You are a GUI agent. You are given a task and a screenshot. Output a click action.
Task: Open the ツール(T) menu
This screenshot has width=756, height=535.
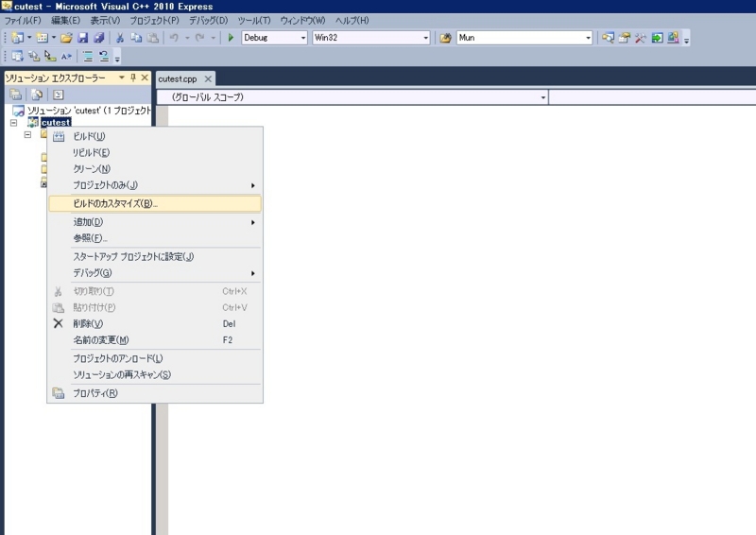tap(254, 20)
